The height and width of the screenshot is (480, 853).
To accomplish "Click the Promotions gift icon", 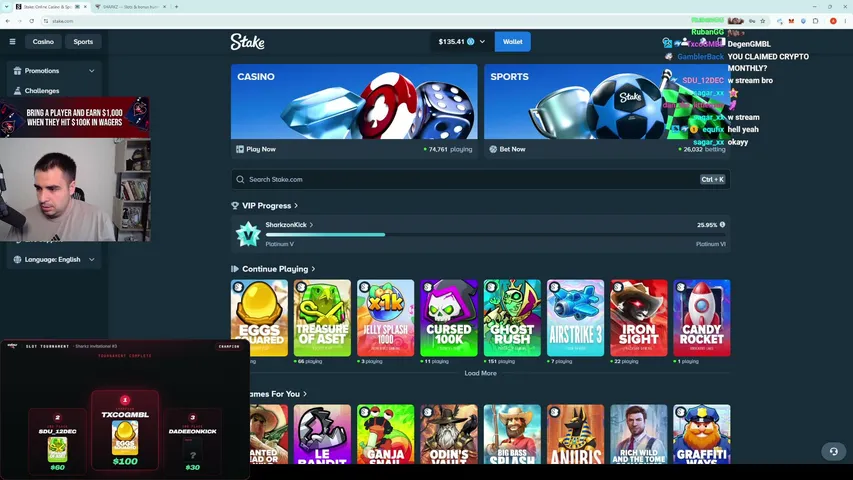I will (17, 71).
